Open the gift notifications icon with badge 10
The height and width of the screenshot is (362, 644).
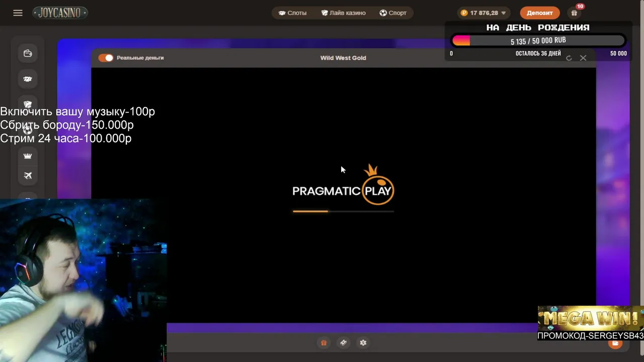(574, 13)
